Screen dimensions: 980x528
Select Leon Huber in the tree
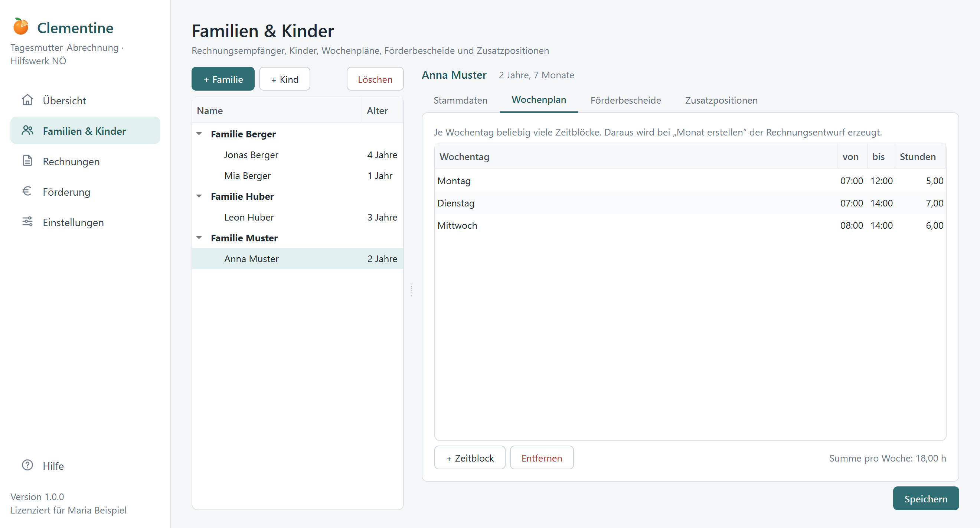click(x=297, y=217)
